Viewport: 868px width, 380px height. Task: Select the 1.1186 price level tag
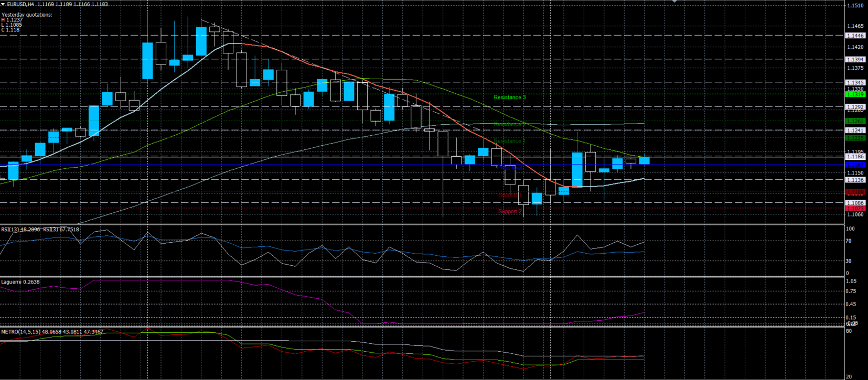(855, 157)
